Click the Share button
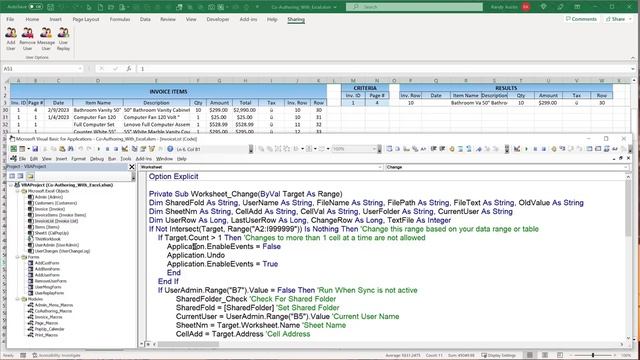Screen dimensions: 640x360 (x=616, y=19)
